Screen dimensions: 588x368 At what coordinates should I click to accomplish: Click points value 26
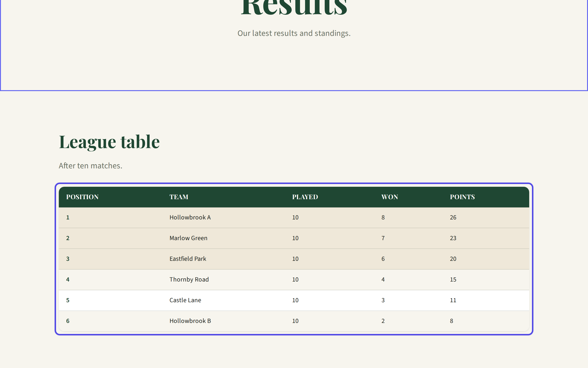click(453, 217)
